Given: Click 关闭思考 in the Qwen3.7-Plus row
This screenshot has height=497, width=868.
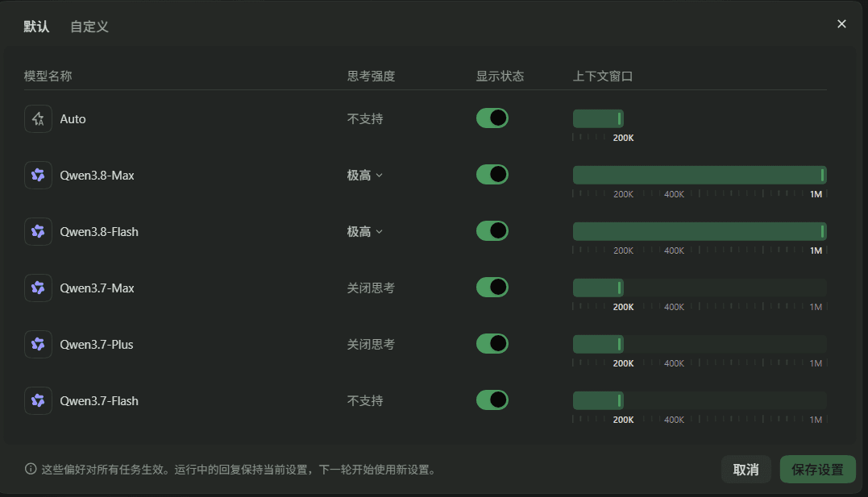Looking at the screenshot, I should [371, 345].
